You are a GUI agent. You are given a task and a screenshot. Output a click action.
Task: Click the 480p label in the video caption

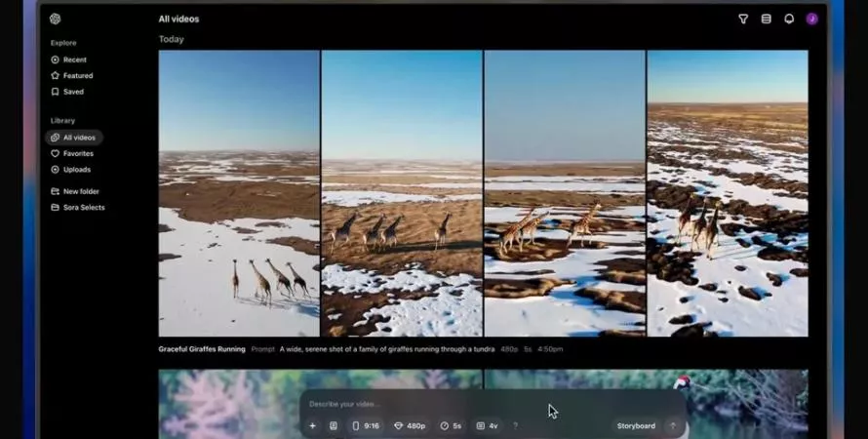click(509, 349)
